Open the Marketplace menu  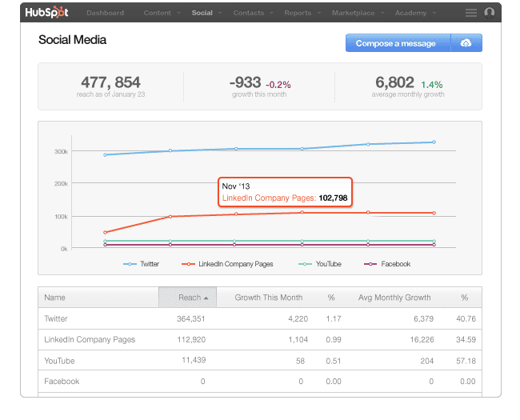[353, 13]
